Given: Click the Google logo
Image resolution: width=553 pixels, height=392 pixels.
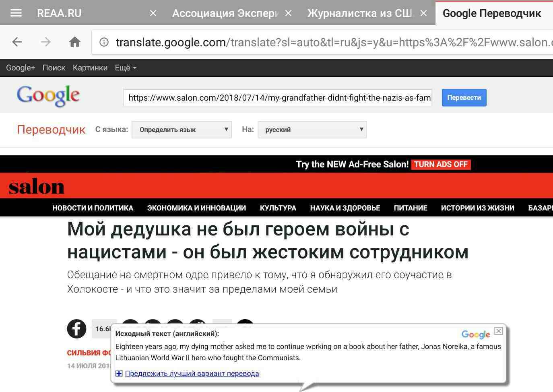Looking at the screenshot, I should [48, 96].
